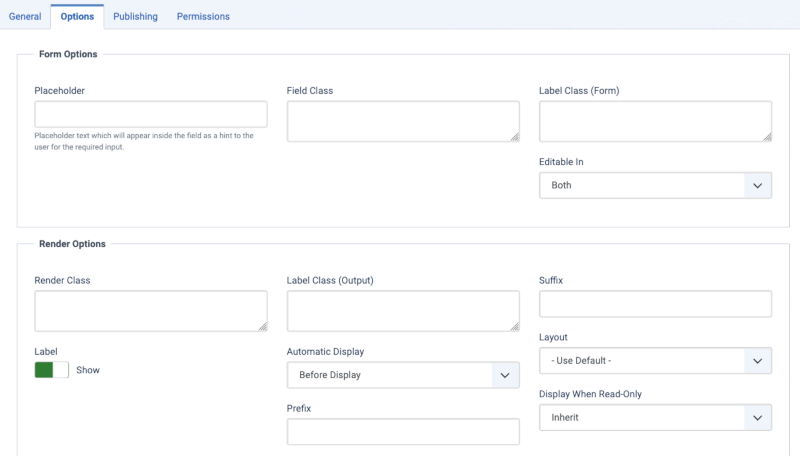Click the Suffix input field
Screen dimensions: 800x456
[x=655, y=304]
